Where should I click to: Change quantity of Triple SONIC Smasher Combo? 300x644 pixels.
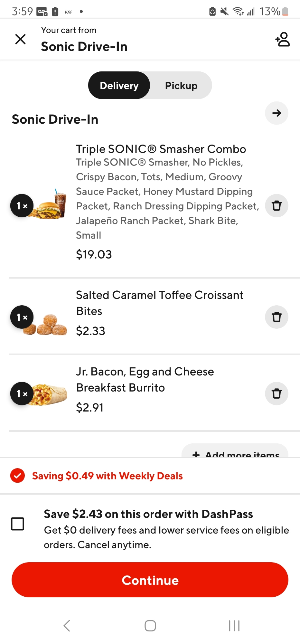pos(22,206)
